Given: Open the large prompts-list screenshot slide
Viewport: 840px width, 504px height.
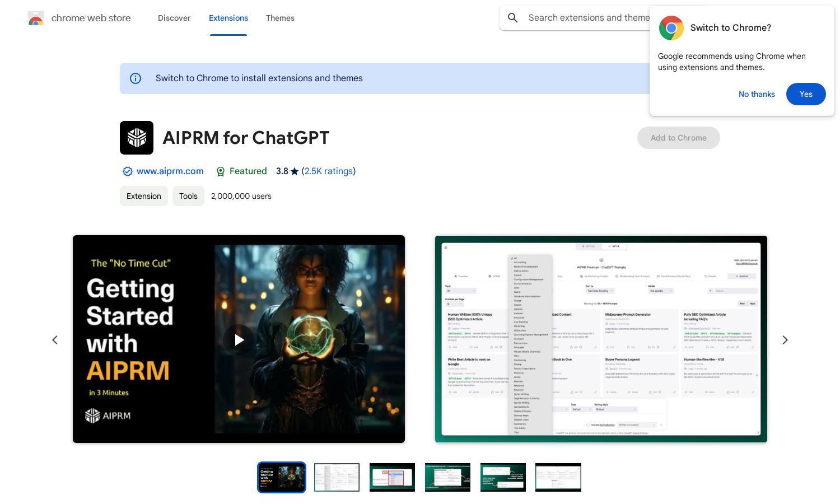Looking at the screenshot, I should [601, 339].
